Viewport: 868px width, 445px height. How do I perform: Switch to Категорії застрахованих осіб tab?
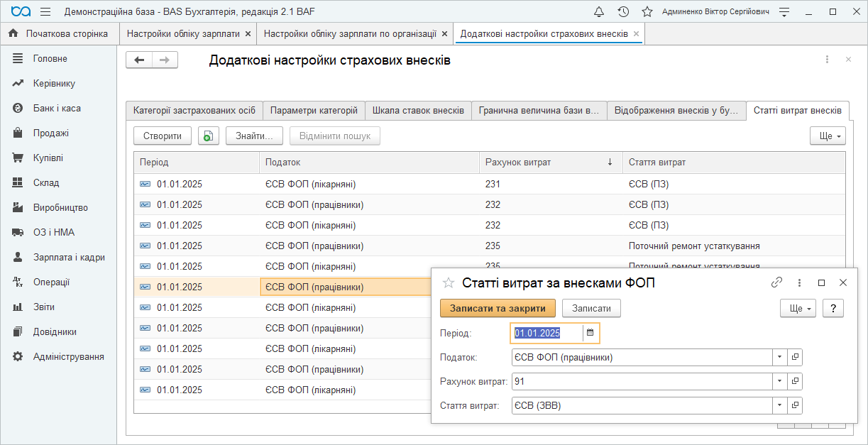(x=194, y=111)
